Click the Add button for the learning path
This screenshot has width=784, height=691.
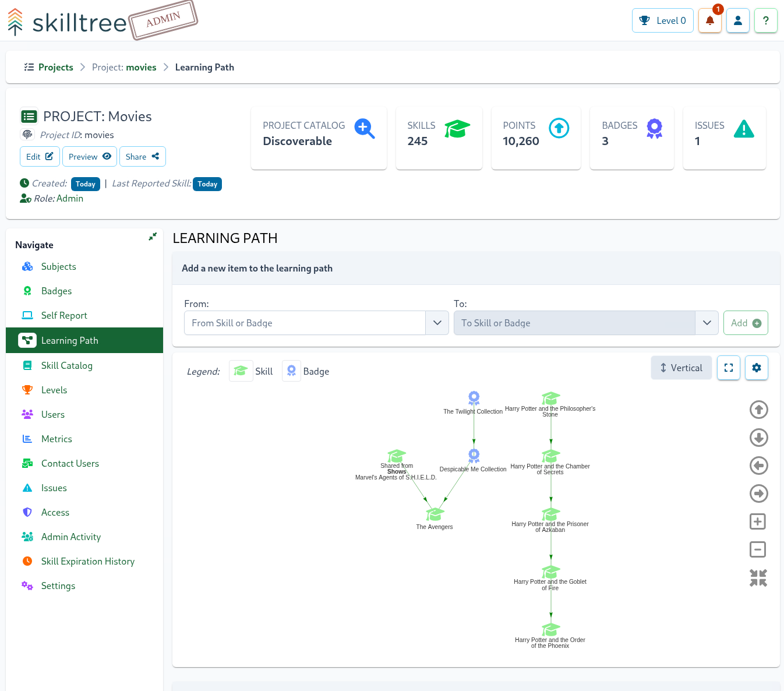[x=746, y=323]
